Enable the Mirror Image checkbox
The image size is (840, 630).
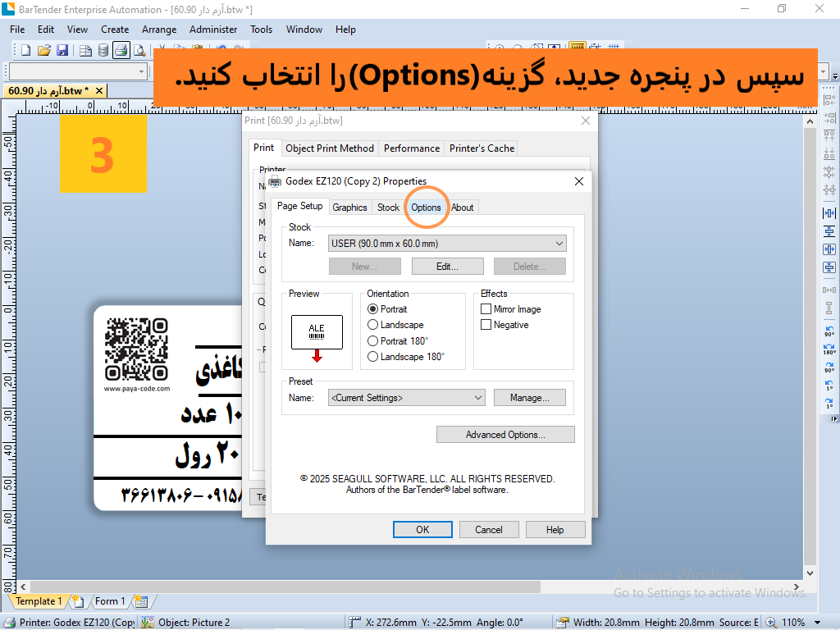[486, 309]
